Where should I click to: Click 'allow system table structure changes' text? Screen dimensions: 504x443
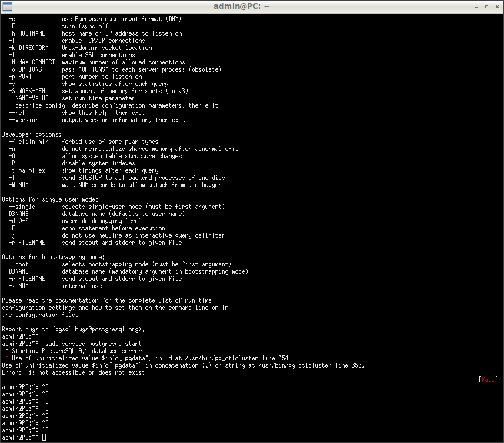[x=122, y=156]
